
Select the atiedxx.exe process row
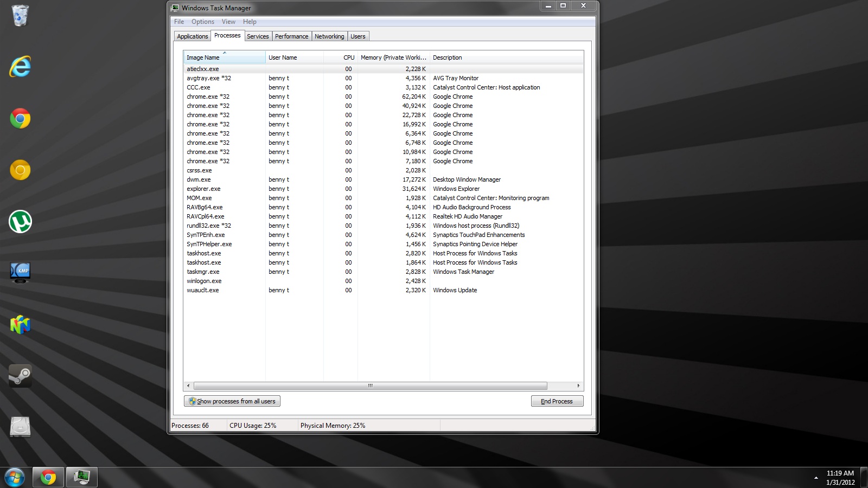click(384, 69)
